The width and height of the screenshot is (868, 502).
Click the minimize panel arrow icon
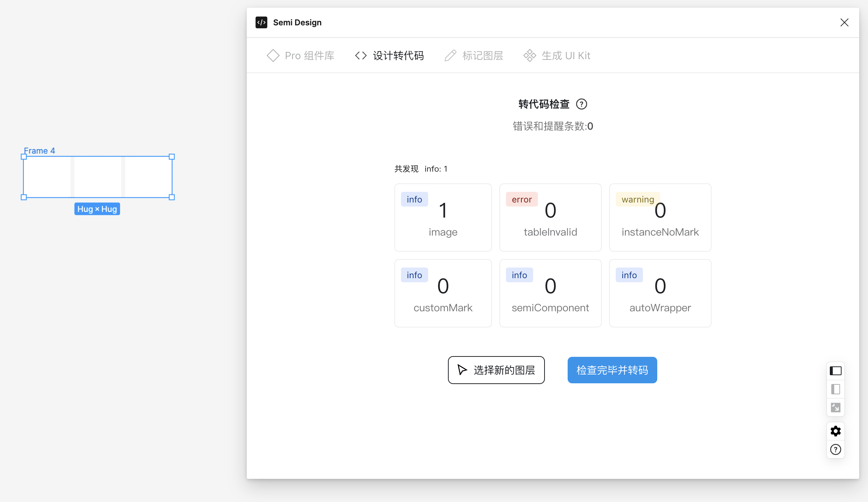point(835,408)
